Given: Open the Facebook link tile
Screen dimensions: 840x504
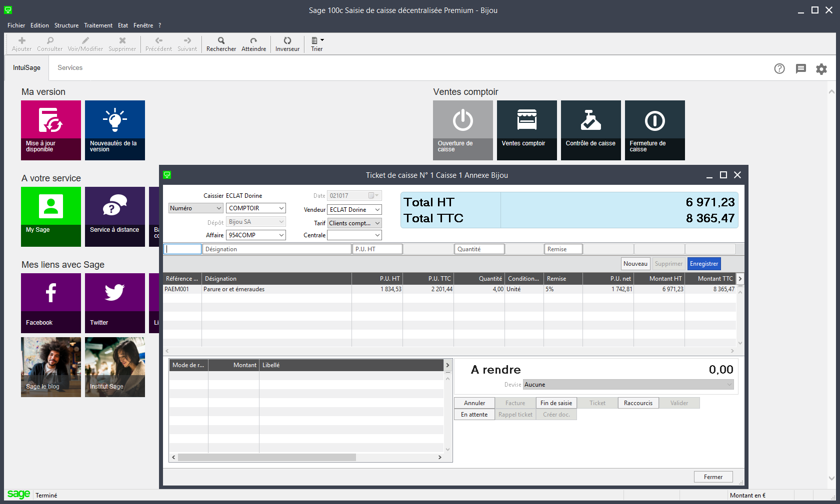Looking at the screenshot, I should [51, 303].
